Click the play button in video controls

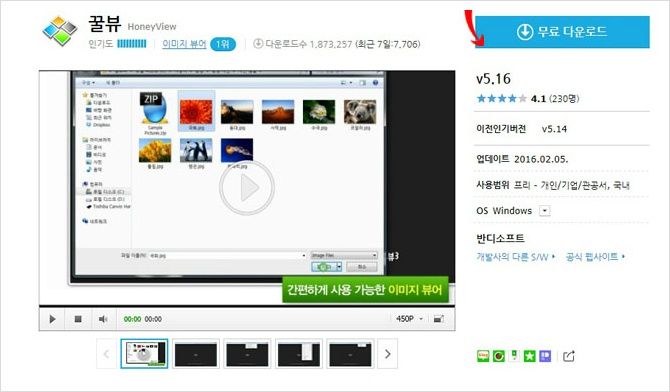pyautogui.click(x=52, y=319)
